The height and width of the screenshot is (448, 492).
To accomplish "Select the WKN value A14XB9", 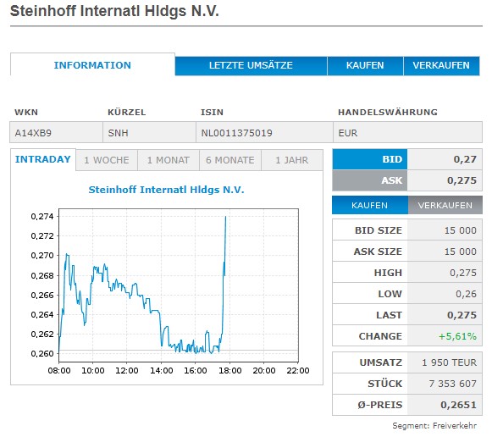I will (33, 133).
